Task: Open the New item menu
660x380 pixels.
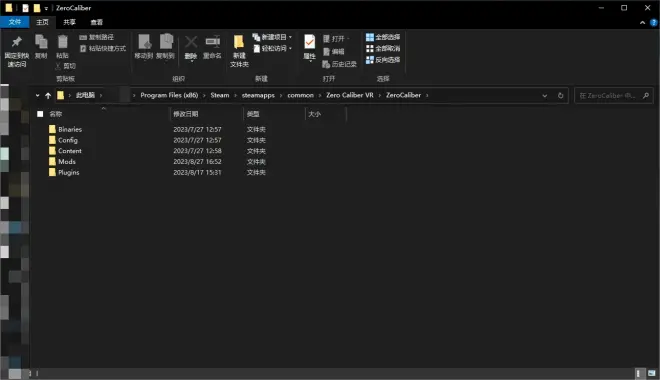Action: click(x=272, y=37)
